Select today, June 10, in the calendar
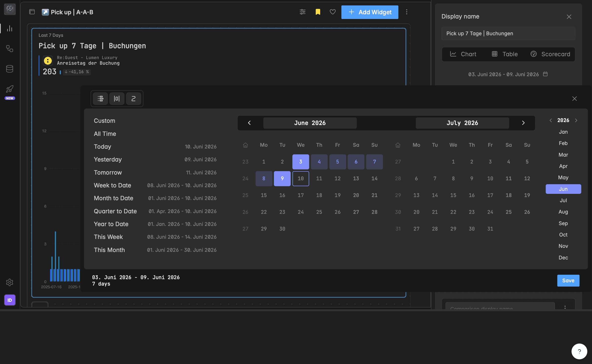The height and width of the screenshot is (364, 592). (x=301, y=179)
